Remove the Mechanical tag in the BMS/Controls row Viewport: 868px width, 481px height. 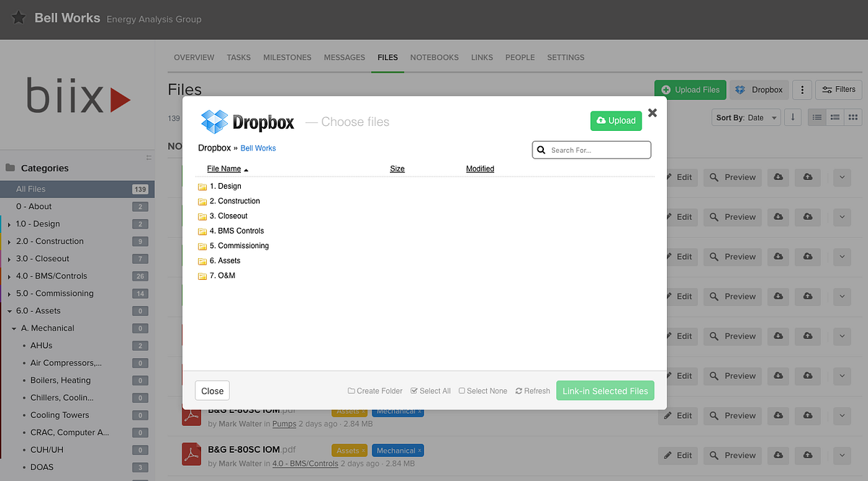pos(420,451)
